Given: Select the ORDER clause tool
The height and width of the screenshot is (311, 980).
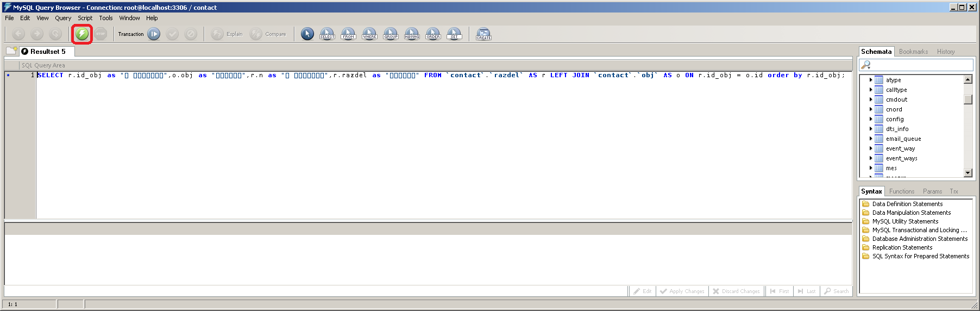Looking at the screenshot, I should pos(433,34).
